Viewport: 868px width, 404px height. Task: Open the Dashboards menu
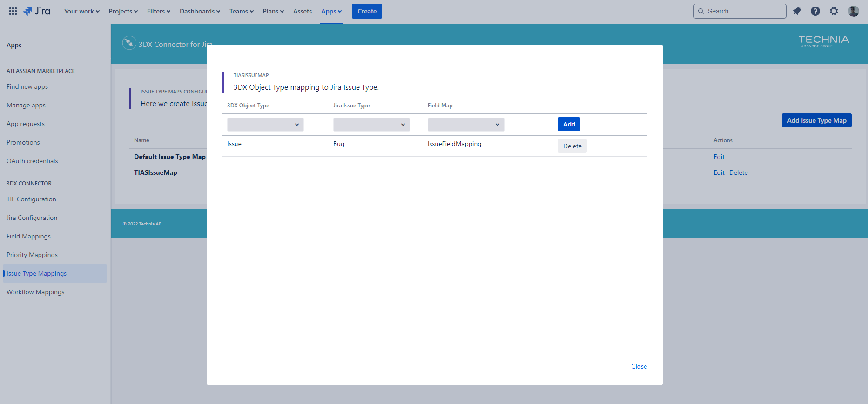pos(200,11)
